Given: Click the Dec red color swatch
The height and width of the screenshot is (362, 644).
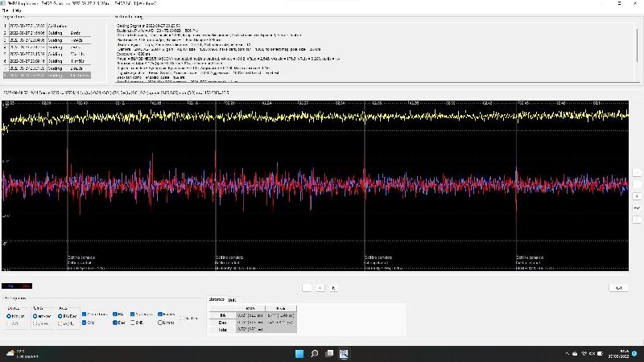Looking at the screenshot, I should (x=25, y=286).
